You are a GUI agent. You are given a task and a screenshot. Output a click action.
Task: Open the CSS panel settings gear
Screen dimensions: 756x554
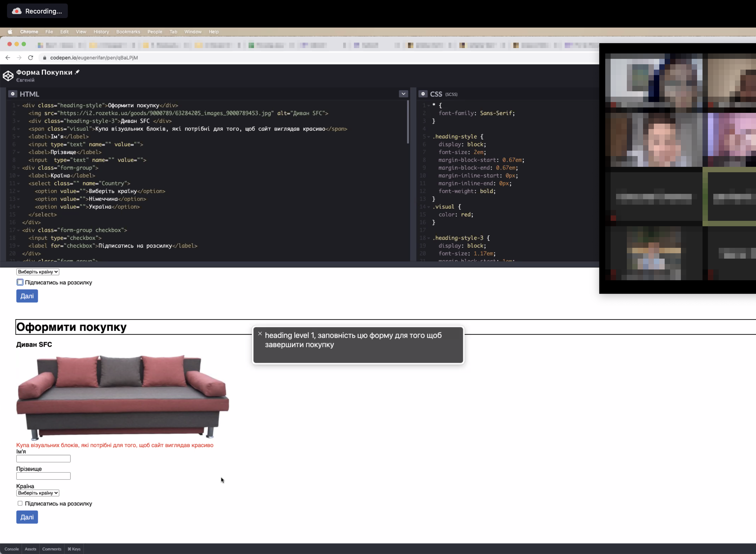click(x=423, y=94)
